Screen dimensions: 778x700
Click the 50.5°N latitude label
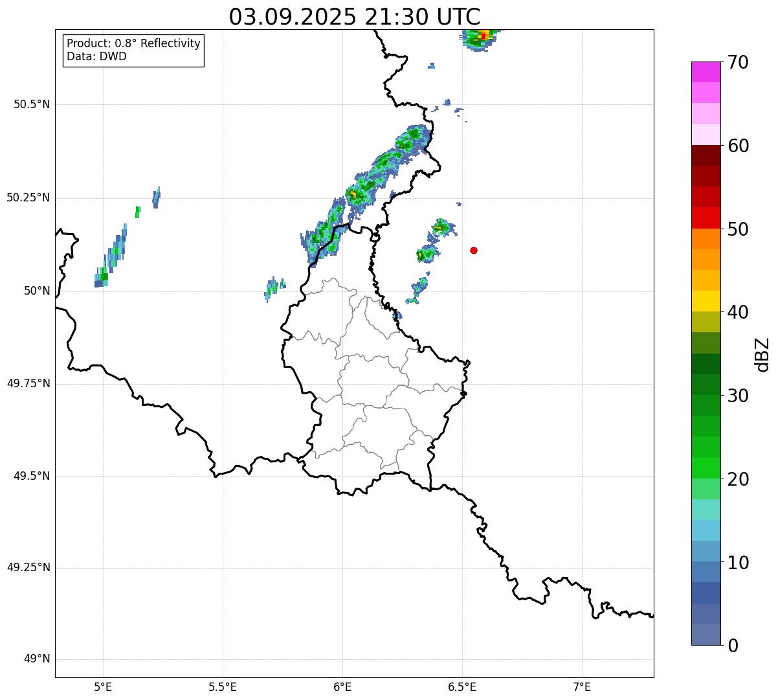coord(32,104)
